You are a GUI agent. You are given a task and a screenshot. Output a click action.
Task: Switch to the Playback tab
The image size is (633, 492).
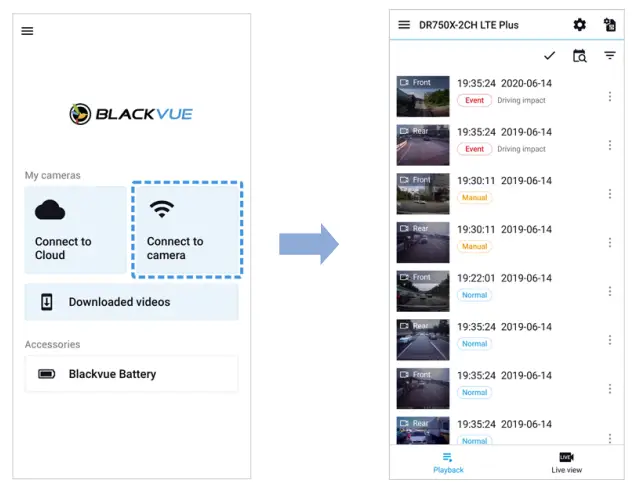tap(448, 462)
